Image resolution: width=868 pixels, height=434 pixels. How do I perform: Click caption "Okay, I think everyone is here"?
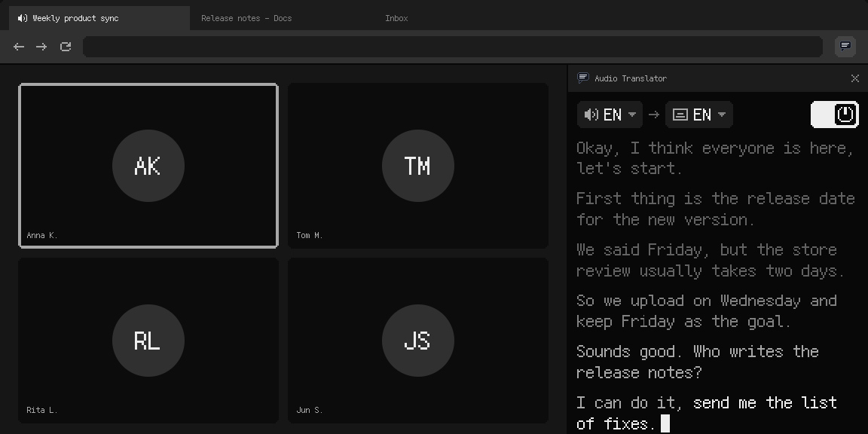pos(714,158)
